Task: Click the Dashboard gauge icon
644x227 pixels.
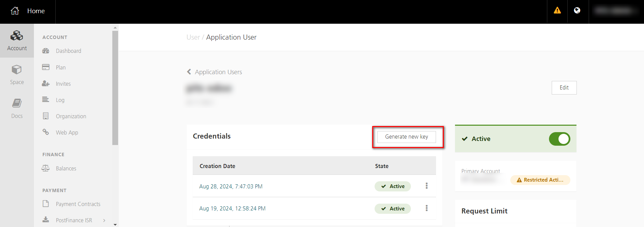Action: click(46, 51)
